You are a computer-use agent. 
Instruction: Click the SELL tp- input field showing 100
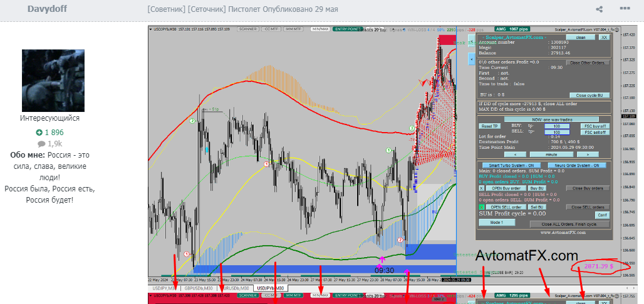tap(557, 132)
